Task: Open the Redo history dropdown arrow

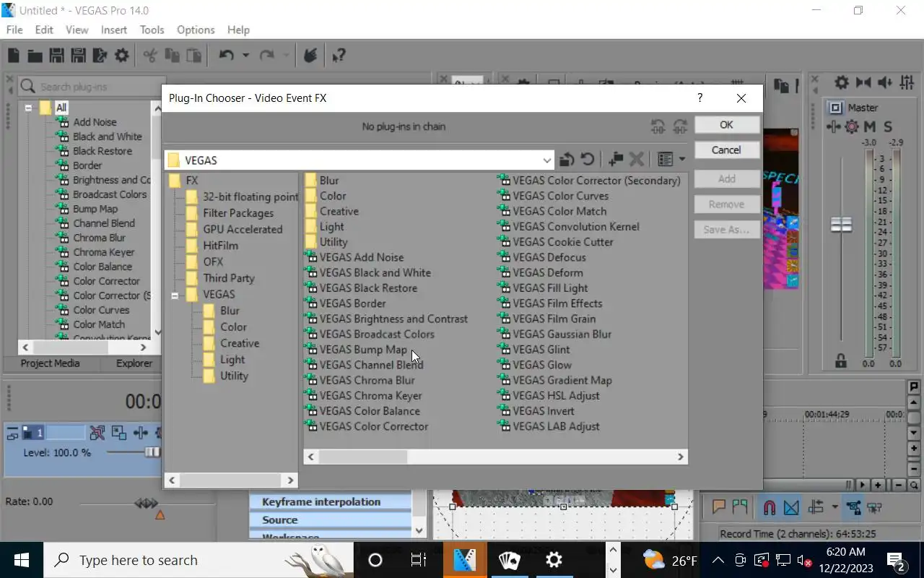Action: tap(286, 56)
